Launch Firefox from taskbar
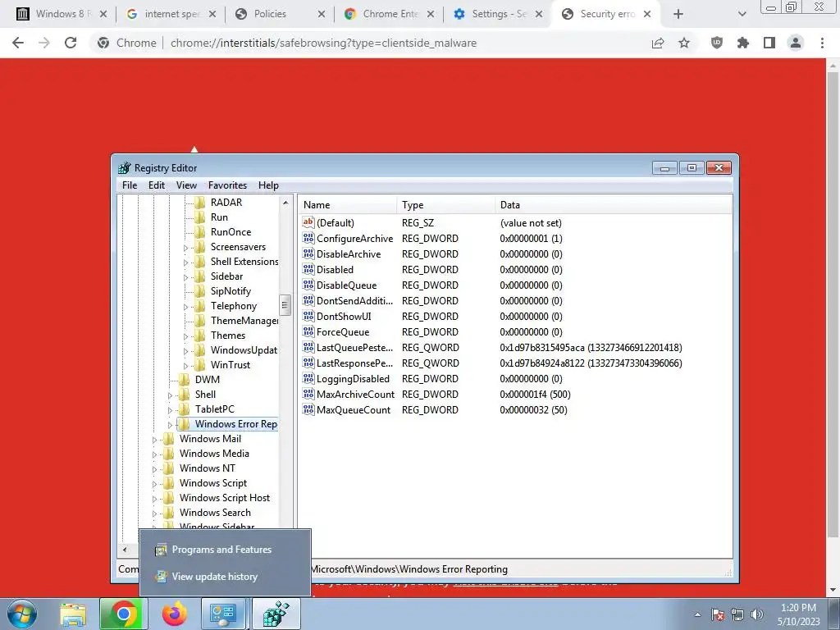 (174, 614)
